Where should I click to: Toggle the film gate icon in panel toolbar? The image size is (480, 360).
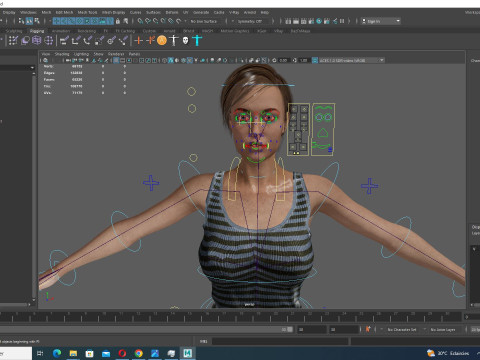tap(122, 60)
